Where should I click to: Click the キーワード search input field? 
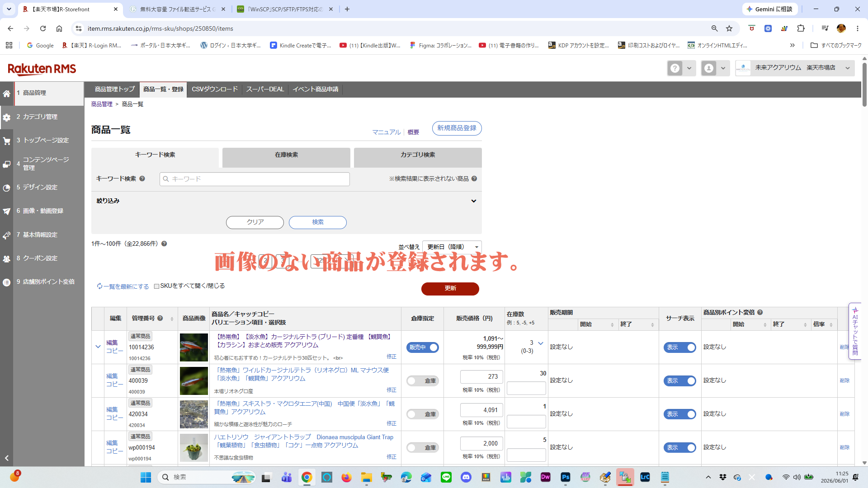pyautogui.click(x=255, y=179)
